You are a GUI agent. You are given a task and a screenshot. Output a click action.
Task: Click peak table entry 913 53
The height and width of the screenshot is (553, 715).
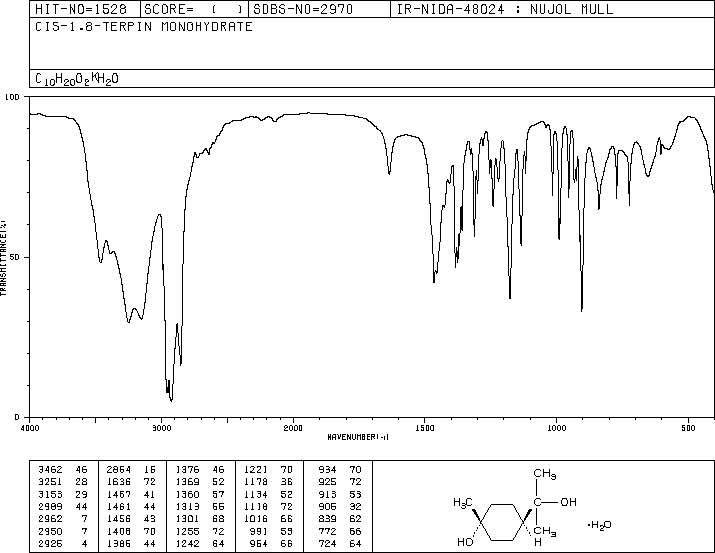(340, 494)
